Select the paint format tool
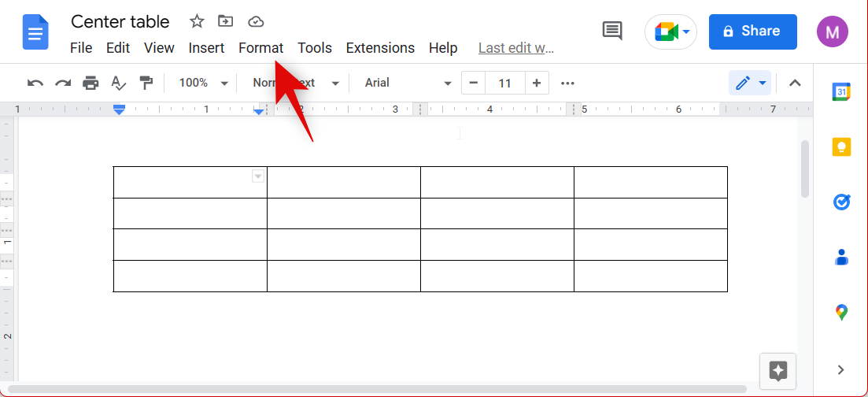The width and height of the screenshot is (868, 397). click(146, 83)
